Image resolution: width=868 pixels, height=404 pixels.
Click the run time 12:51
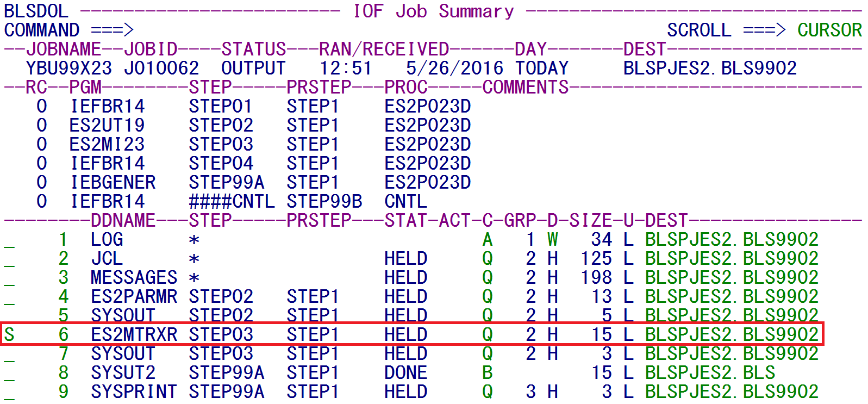point(346,69)
